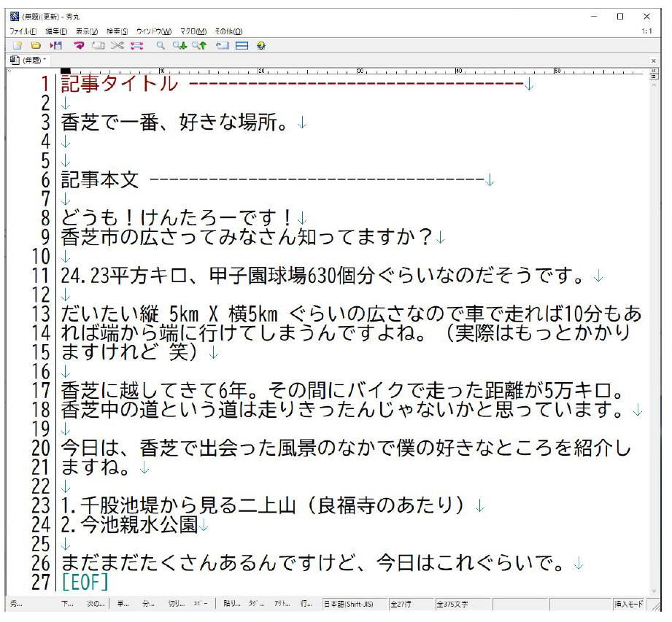
Task: Click the 貼り... paste button in status bar
Action: 232,604
